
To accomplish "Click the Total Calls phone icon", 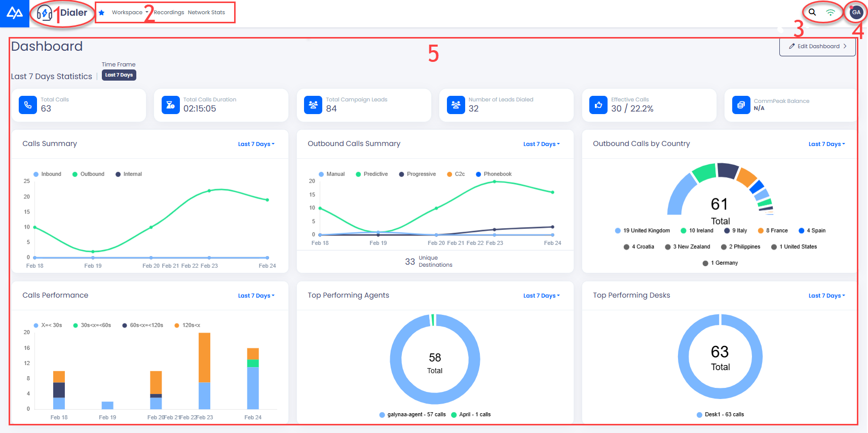I will pos(28,105).
